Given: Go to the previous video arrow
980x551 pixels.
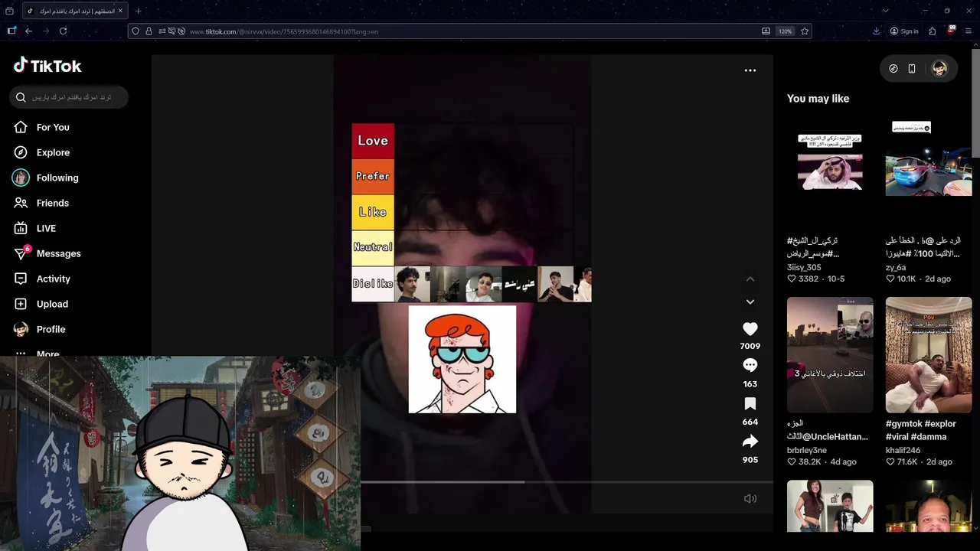Looking at the screenshot, I should [x=750, y=279].
